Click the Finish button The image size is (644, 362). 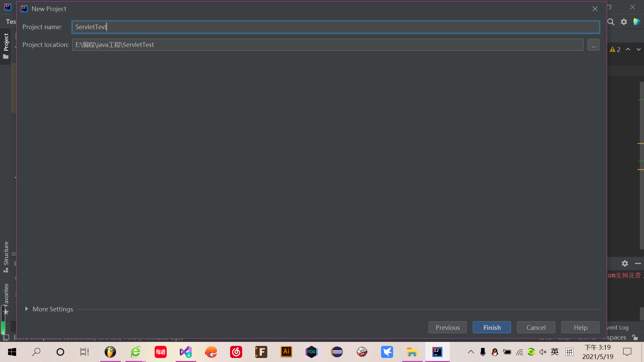(492, 327)
